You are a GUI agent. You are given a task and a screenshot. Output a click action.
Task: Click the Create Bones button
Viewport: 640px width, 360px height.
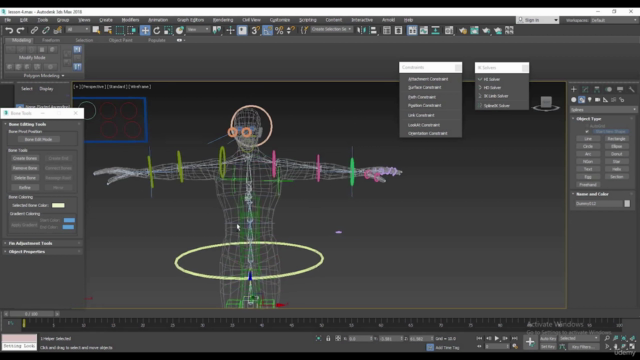(x=25, y=158)
